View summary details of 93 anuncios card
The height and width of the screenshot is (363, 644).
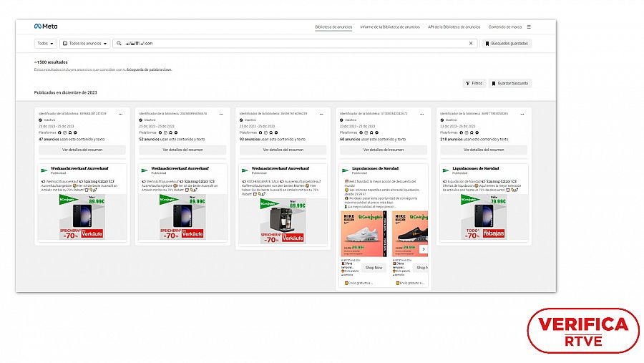click(283, 150)
